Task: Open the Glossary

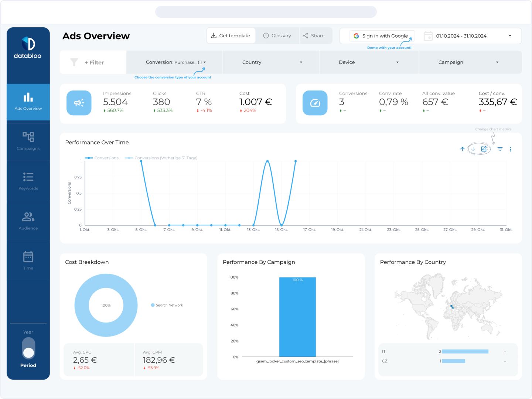Action: [277, 35]
